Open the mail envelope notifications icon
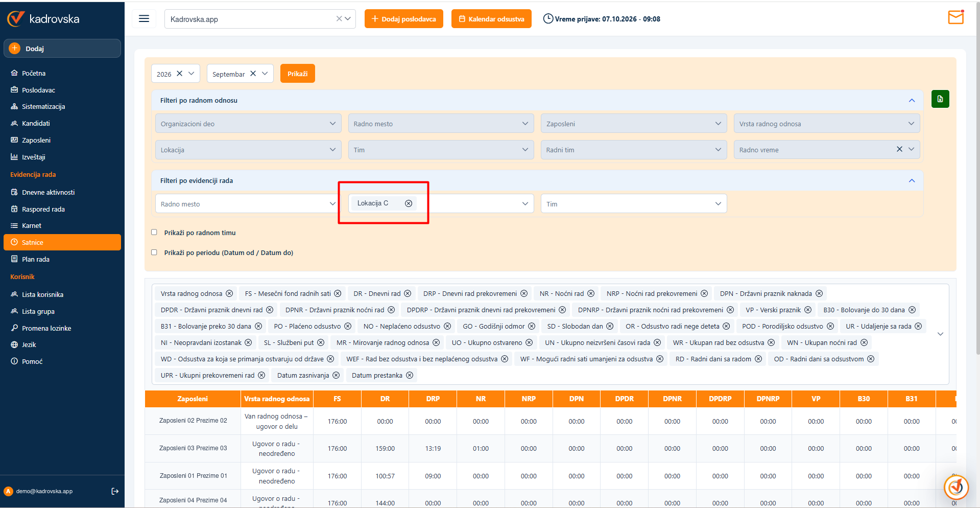Viewport: 980px width, 508px height. pos(955,17)
